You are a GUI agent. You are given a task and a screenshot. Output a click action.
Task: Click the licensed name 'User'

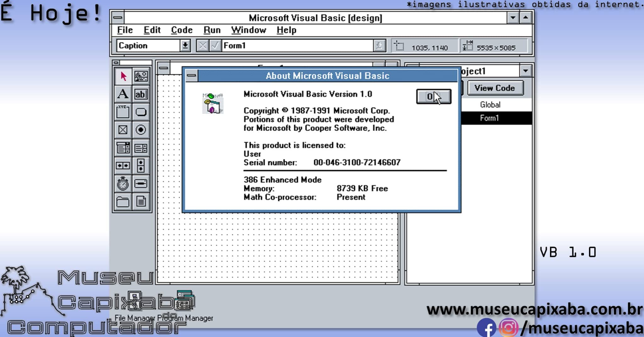tap(252, 154)
